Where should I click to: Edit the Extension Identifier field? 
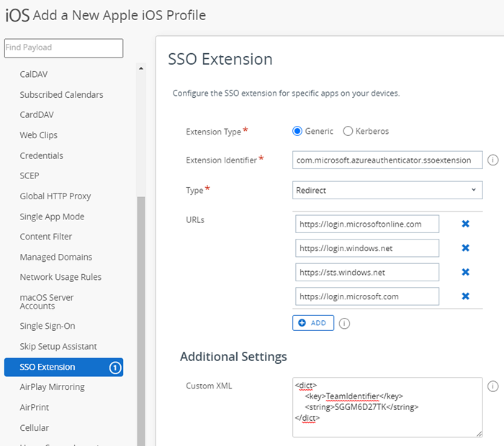click(x=387, y=160)
